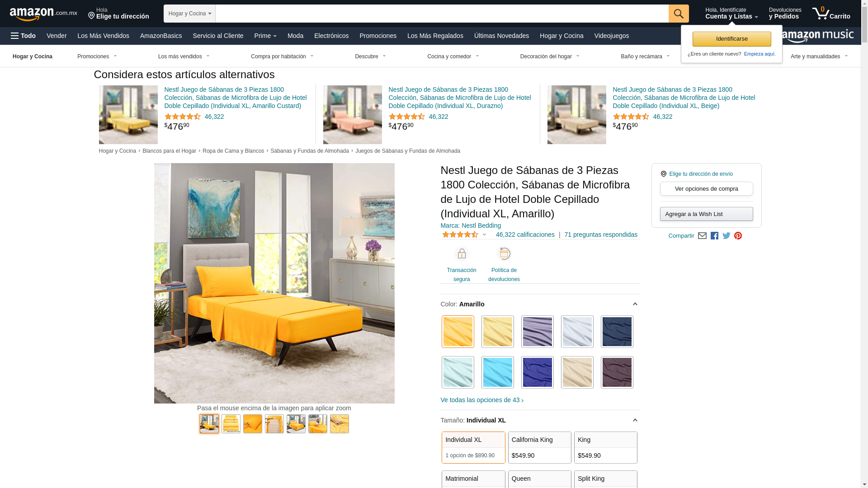
Task: Open the shopping cart icon
Action: [831, 13]
